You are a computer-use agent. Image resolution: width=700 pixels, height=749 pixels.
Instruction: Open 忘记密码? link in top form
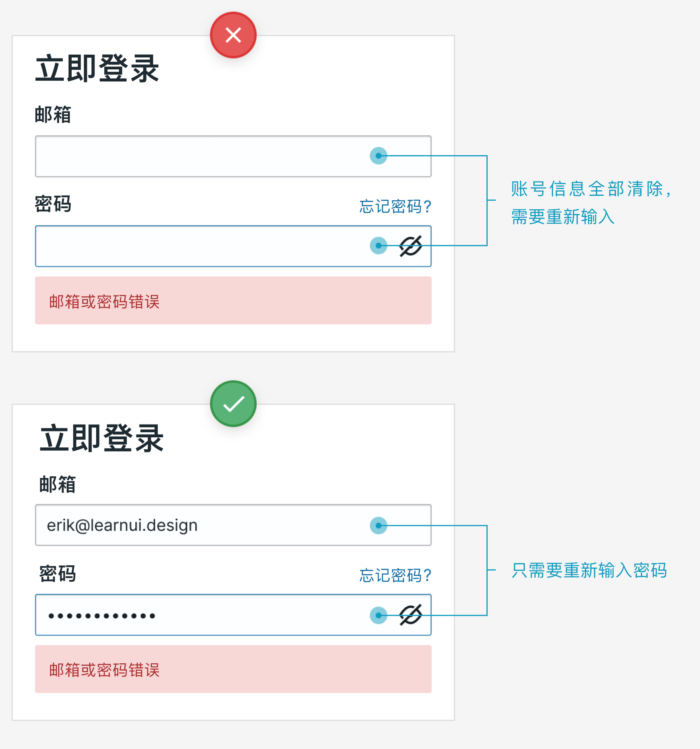pos(395,206)
